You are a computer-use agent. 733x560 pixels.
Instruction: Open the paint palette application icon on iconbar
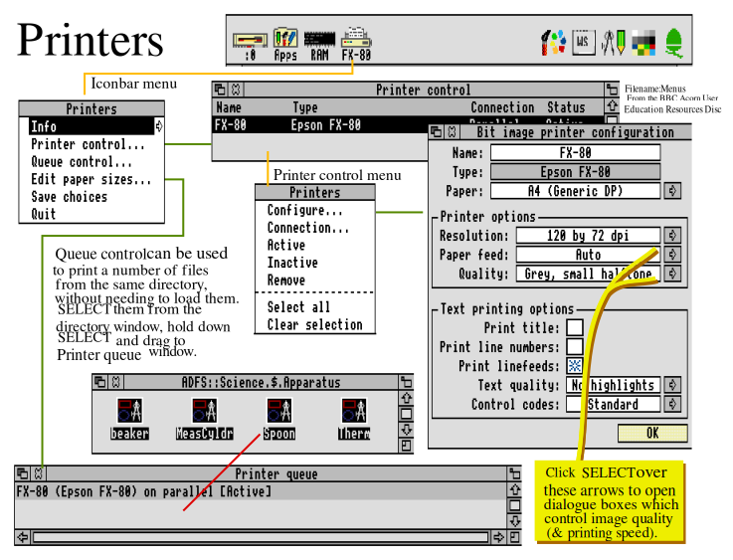pyautogui.click(x=554, y=43)
